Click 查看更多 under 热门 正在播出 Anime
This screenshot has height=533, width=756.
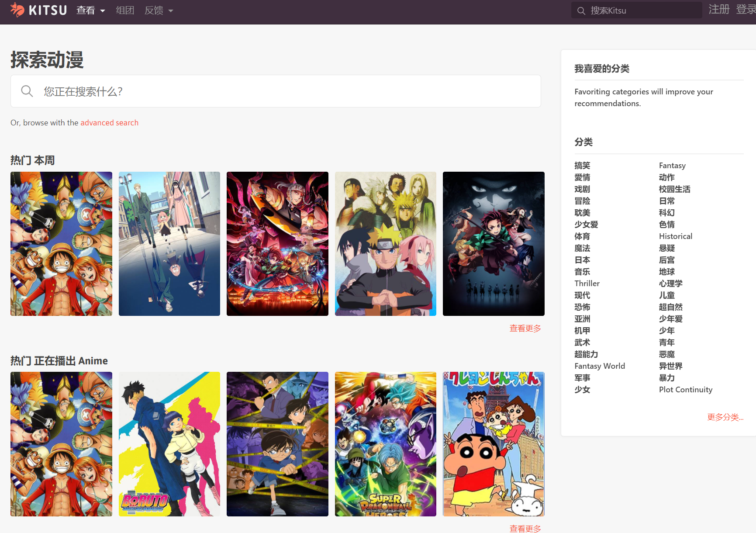(525, 528)
